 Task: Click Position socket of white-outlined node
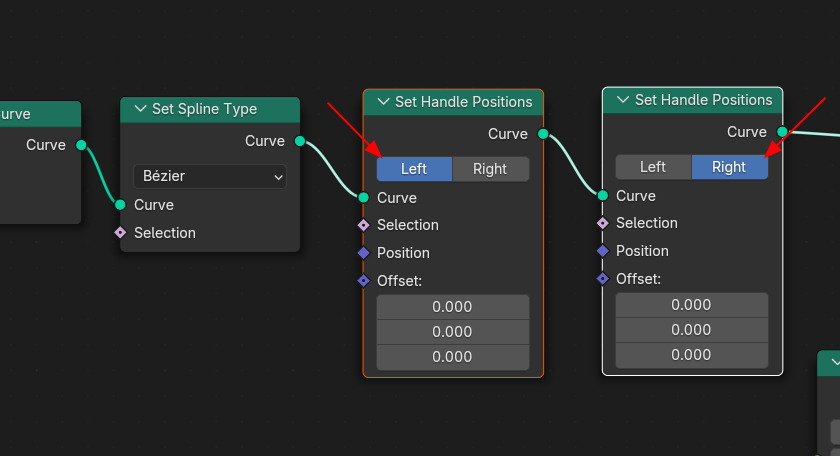point(603,251)
